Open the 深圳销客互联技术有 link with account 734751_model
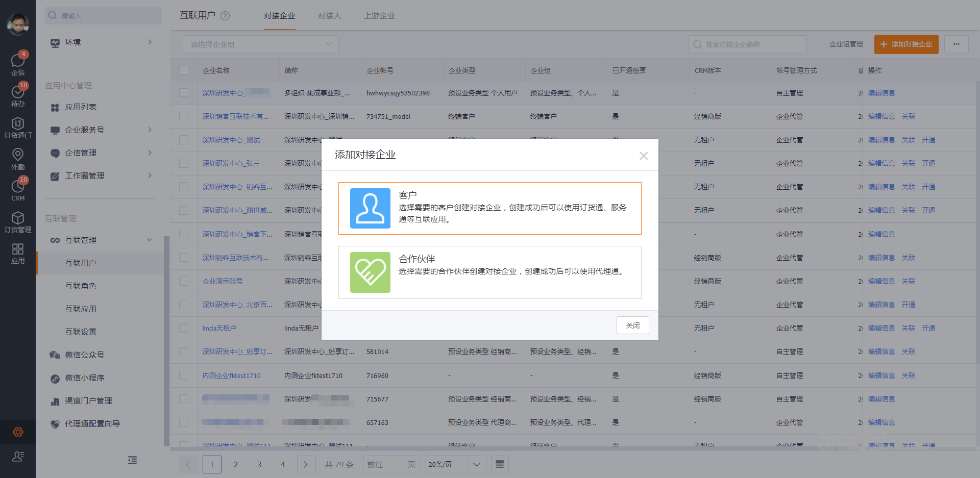 pyautogui.click(x=235, y=116)
